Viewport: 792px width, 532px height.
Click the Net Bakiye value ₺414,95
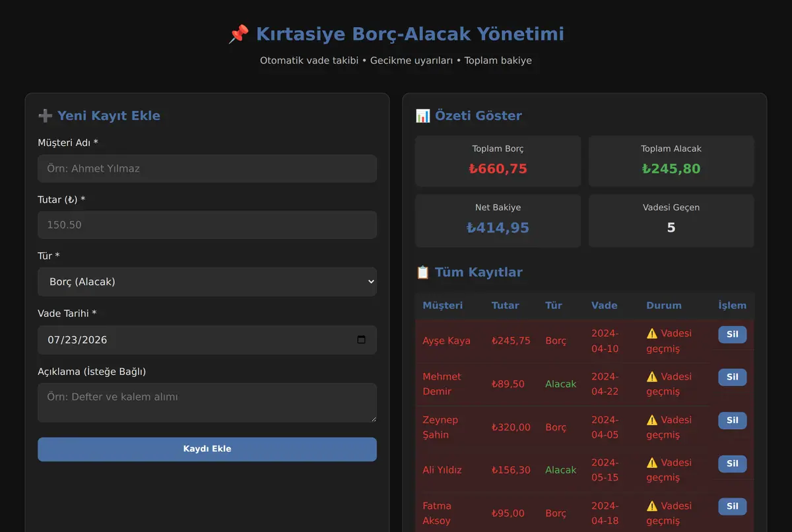click(x=498, y=228)
